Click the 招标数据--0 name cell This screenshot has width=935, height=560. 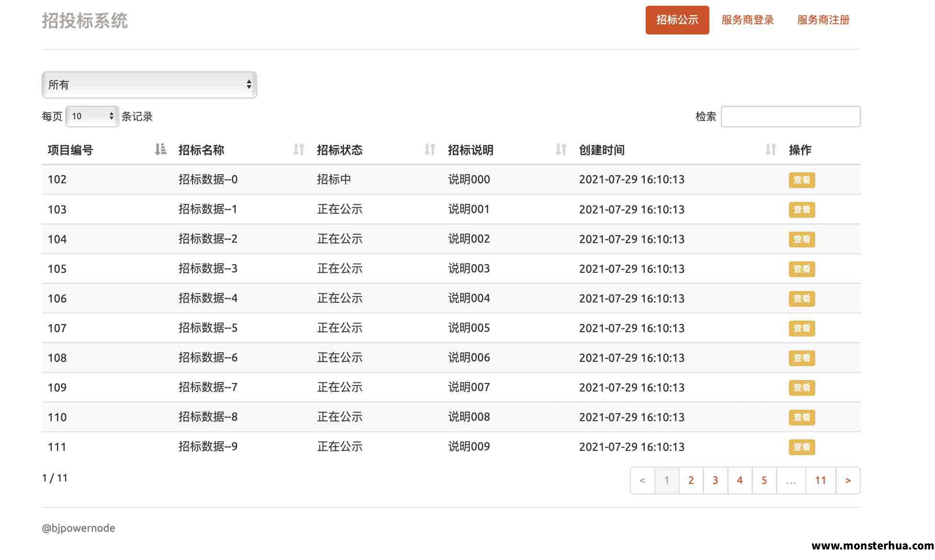[x=208, y=179]
